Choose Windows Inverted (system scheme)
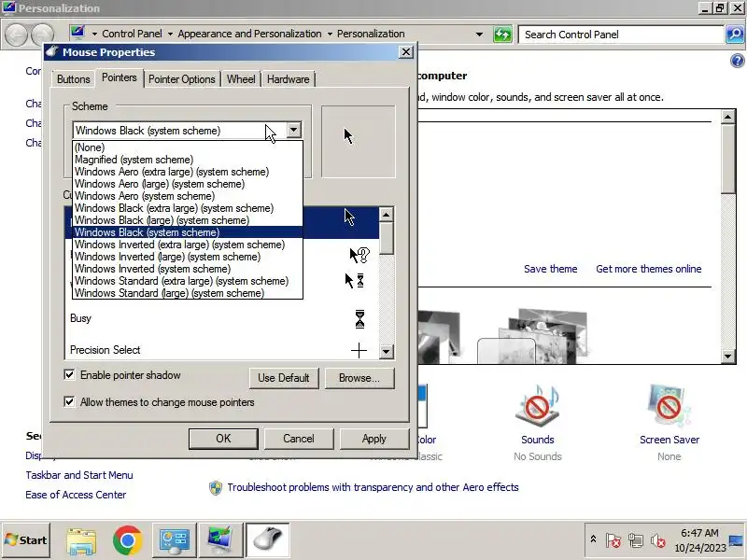The height and width of the screenshot is (560, 747). pos(188,269)
